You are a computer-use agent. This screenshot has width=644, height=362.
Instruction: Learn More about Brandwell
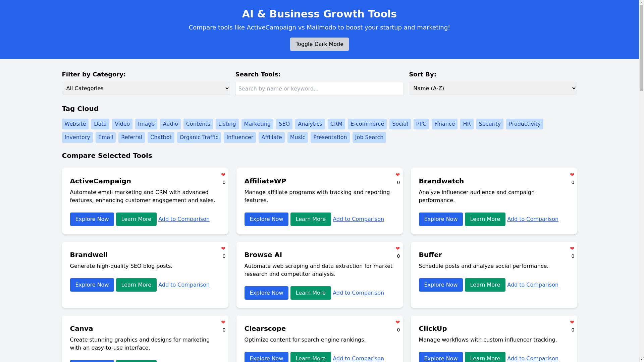coord(136,285)
